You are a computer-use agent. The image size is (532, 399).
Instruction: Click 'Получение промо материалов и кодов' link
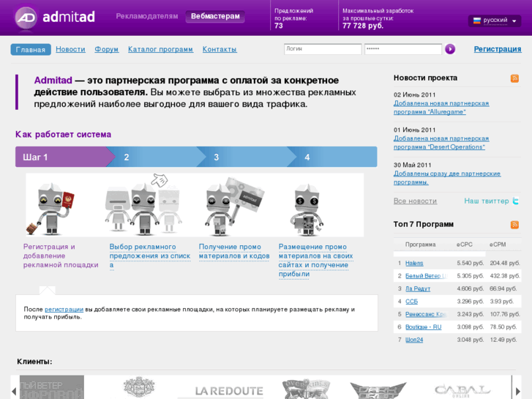click(234, 251)
